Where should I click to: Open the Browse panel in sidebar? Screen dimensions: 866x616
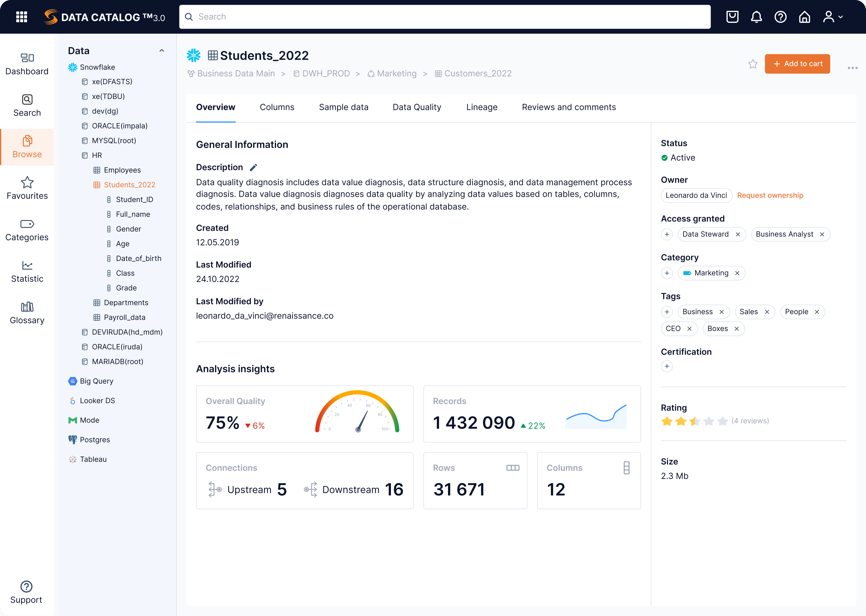tap(26, 147)
